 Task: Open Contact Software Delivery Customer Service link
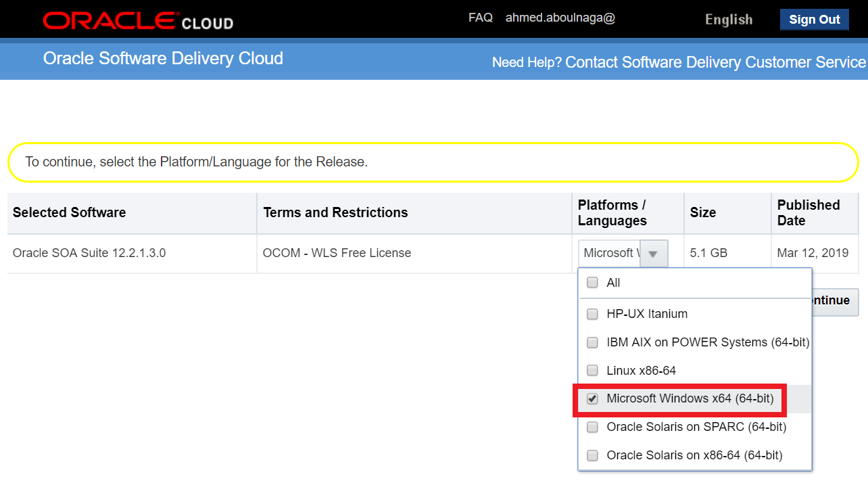(x=715, y=62)
